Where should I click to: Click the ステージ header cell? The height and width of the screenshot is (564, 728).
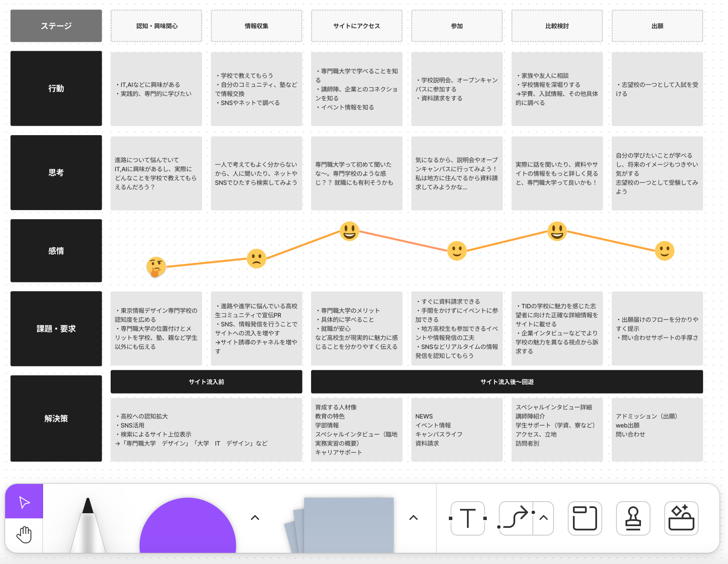56,25
